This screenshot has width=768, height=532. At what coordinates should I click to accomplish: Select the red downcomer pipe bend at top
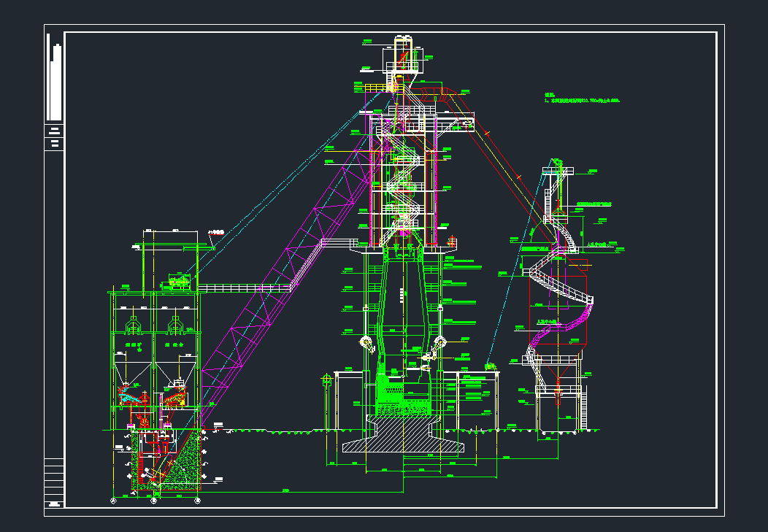click(x=437, y=92)
